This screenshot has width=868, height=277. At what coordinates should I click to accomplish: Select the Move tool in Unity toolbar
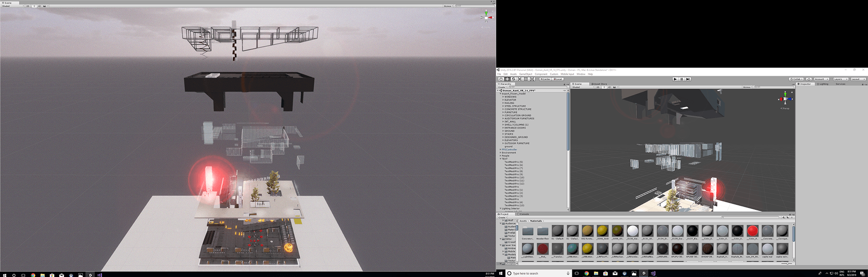point(507,79)
